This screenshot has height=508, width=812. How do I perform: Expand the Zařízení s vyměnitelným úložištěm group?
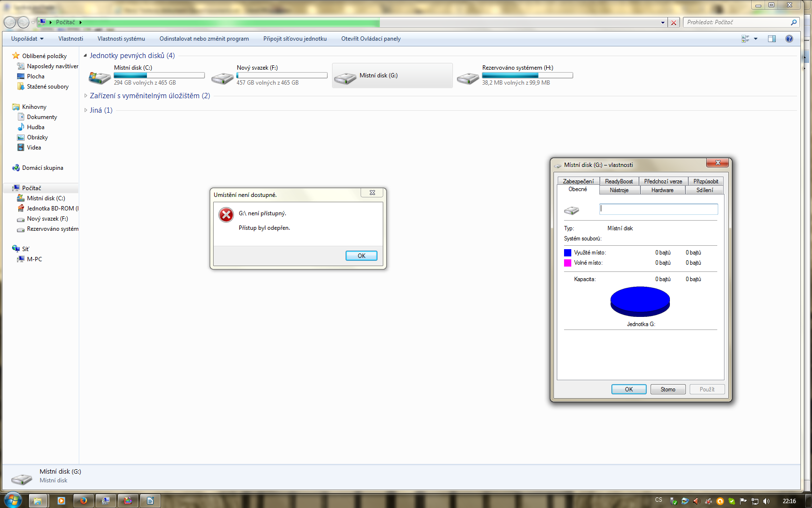pos(86,96)
